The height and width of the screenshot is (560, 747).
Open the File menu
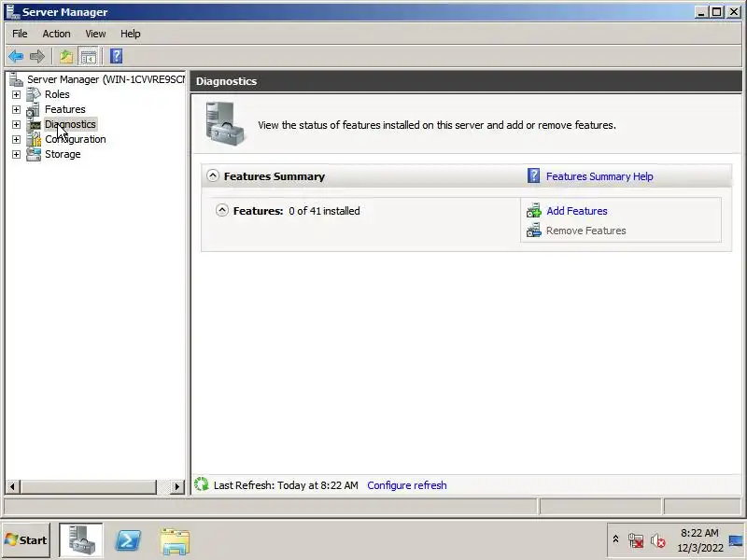coord(20,34)
